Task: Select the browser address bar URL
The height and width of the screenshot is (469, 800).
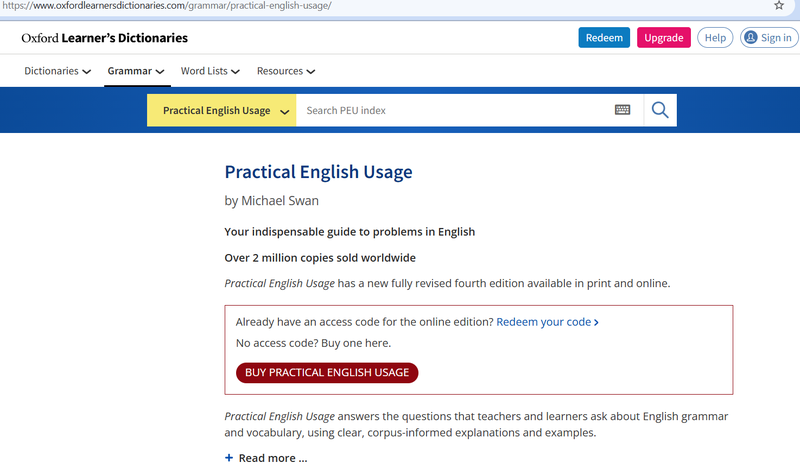Action: 167,6
